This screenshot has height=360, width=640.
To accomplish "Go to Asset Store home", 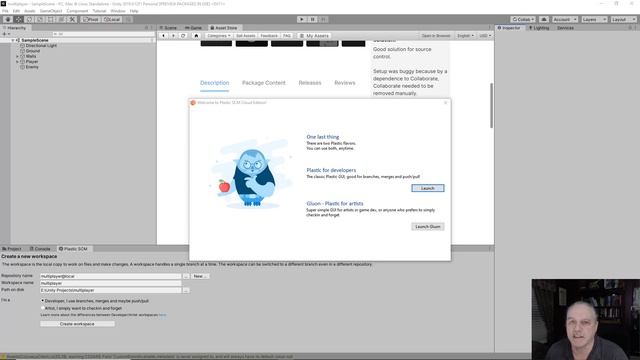I will 196,36.
